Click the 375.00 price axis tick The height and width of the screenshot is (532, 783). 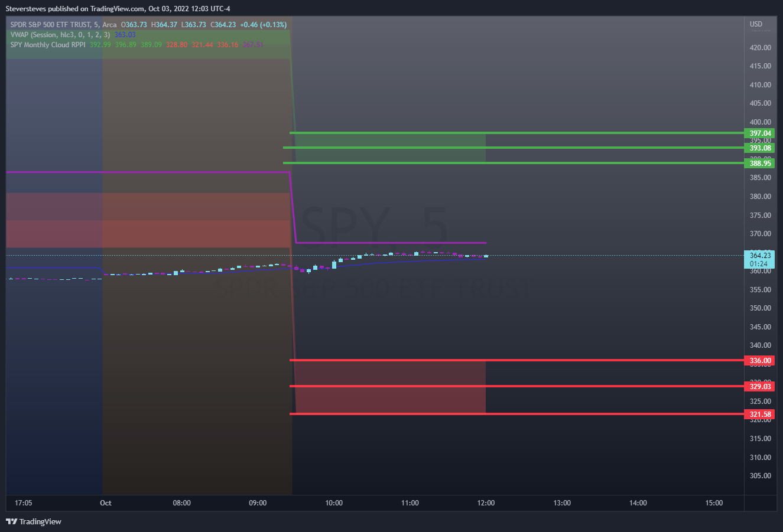[x=760, y=216]
